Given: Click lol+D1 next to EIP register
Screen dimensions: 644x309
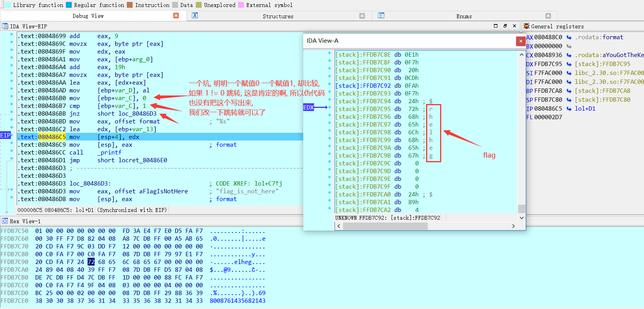Looking at the screenshot, I should 585,109.
